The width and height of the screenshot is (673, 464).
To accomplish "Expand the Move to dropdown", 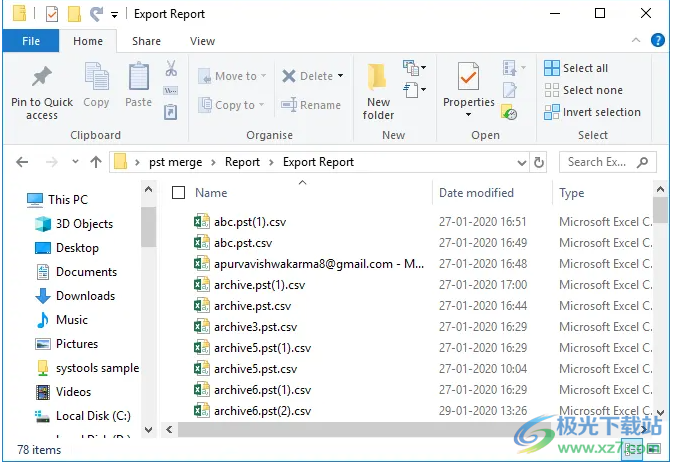I will tap(265, 76).
